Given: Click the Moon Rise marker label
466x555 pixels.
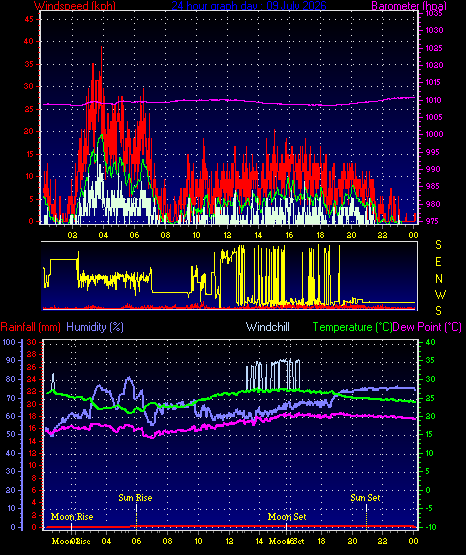Looking at the screenshot, I should coord(72,517).
